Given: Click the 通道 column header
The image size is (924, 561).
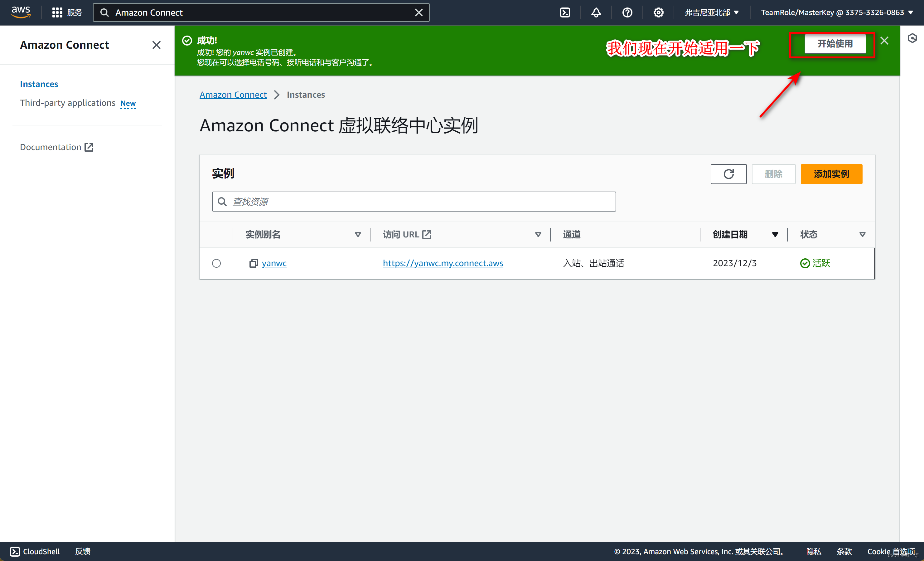Looking at the screenshot, I should (x=572, y=235).
